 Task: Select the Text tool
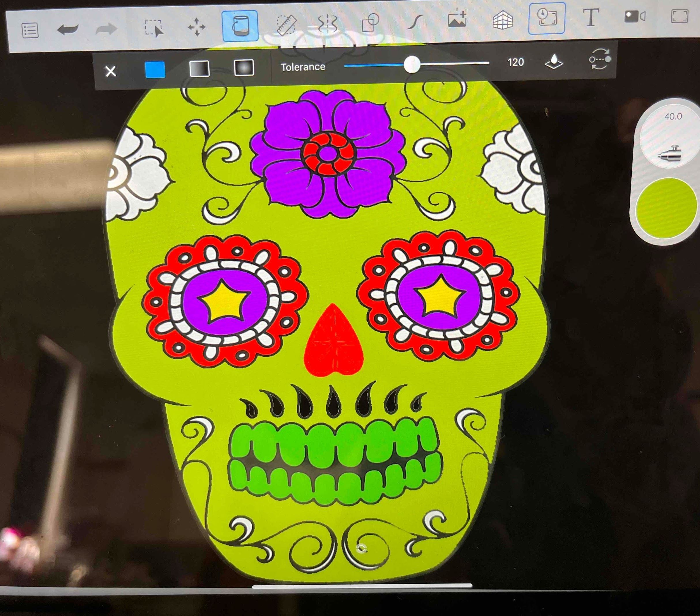(591, 18)
